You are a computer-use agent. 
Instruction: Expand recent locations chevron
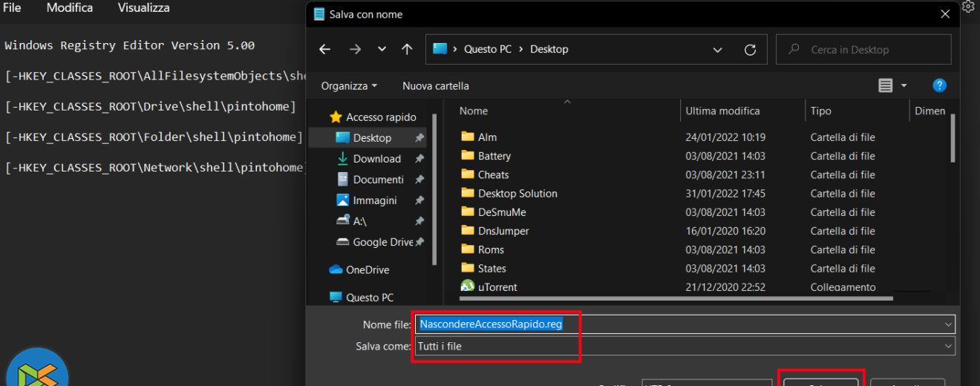coord(382,50)
